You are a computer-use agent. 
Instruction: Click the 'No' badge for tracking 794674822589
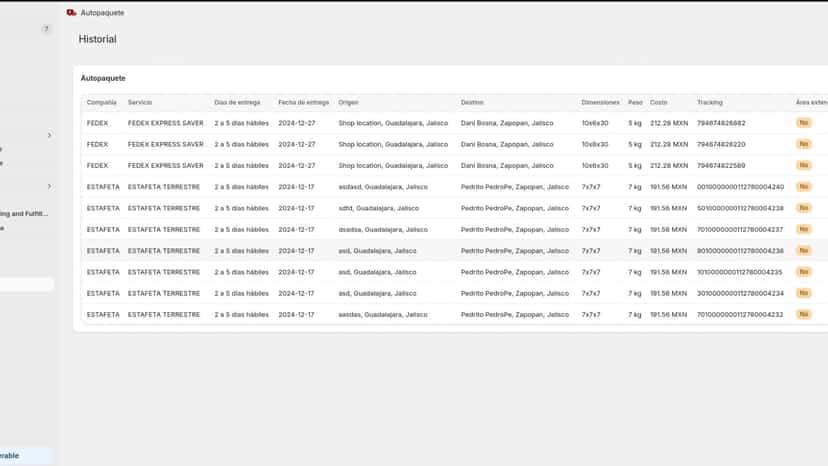804,165
